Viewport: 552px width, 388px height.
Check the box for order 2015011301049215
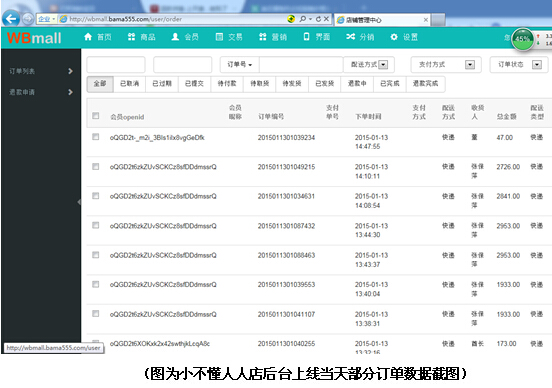click(95, 167)
